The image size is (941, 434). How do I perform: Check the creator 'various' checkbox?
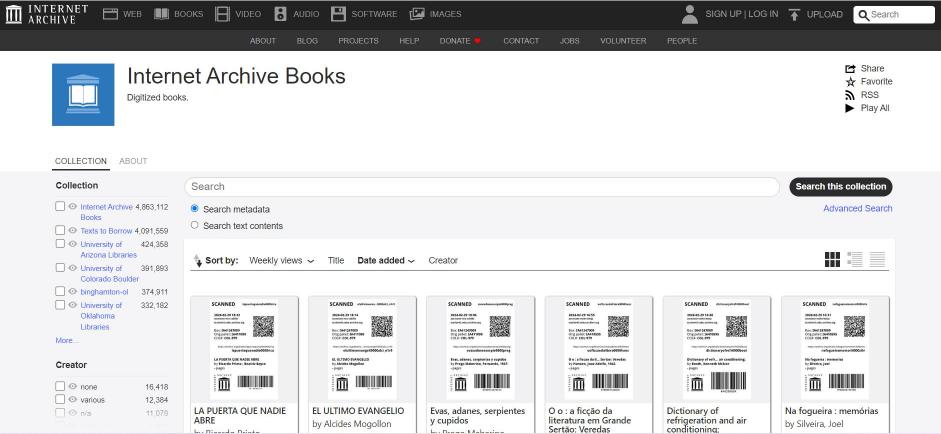point(60,400)
